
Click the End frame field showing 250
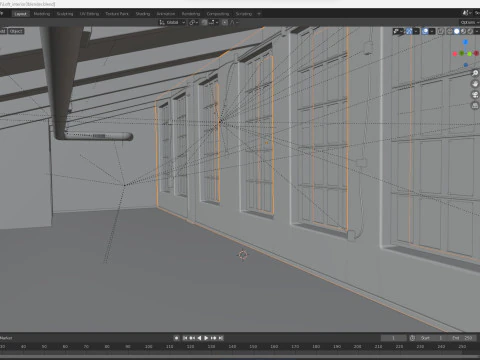(x=462, y=338)
